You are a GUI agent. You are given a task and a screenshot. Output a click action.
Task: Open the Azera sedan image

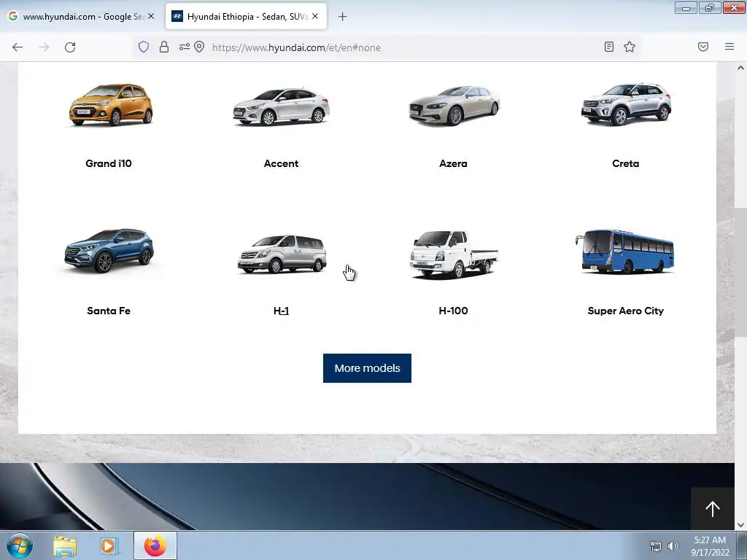coord(454,106)
